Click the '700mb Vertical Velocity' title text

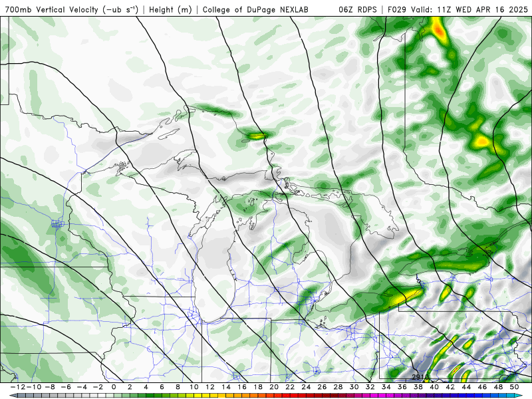click(x=52, y=10)
